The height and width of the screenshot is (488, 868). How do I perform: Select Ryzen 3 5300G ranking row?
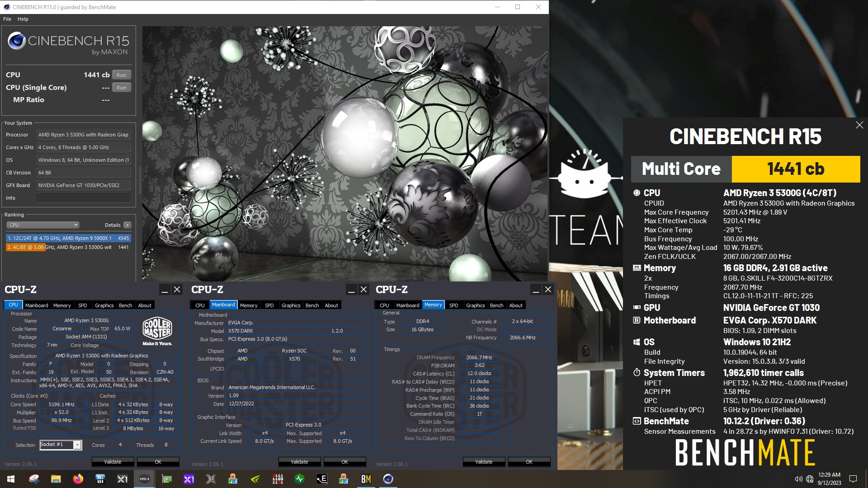point(68,247)
